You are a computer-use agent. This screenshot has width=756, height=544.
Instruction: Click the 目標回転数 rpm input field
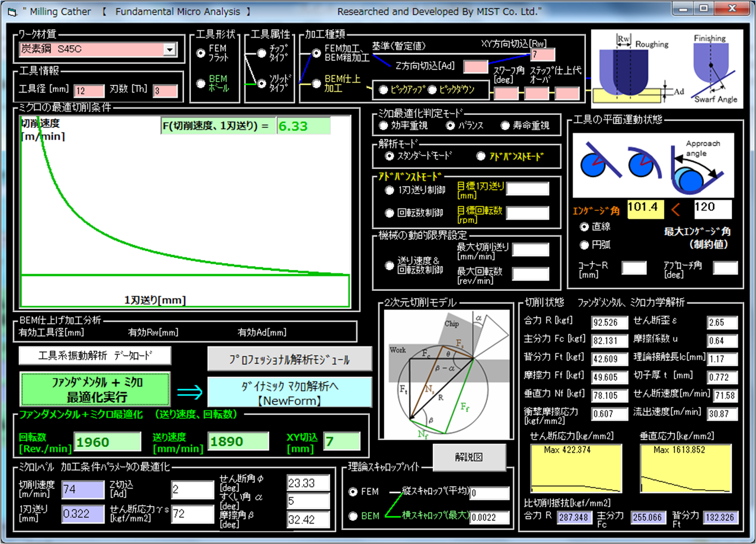[528, 213]
